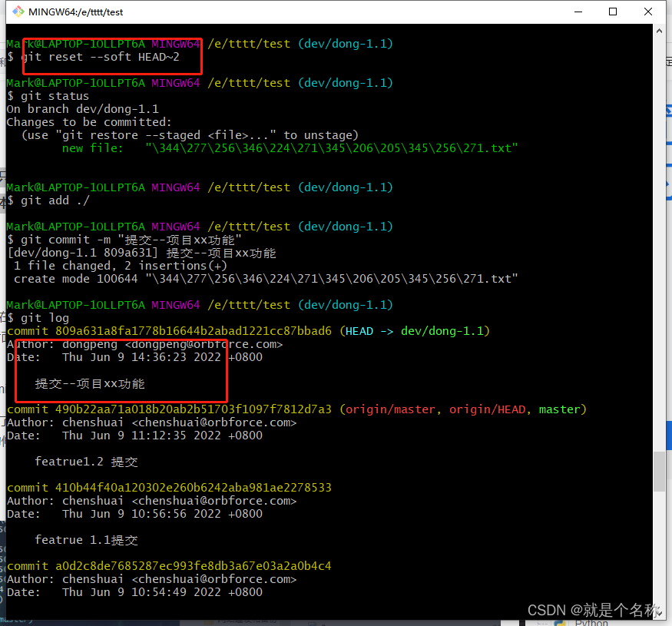Minimize the MINGW64 terminal window

pos(578,12)
